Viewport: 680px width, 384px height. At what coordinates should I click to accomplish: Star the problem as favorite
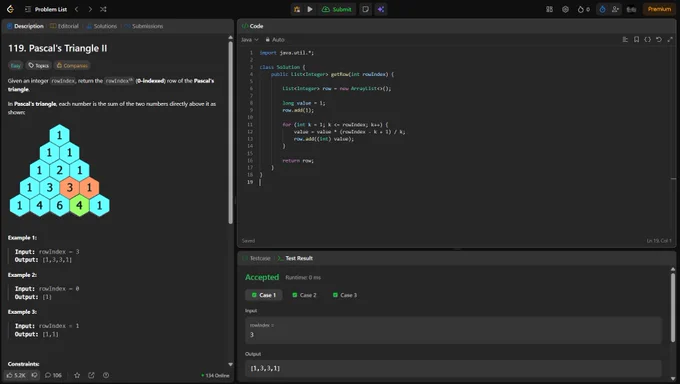click(x=77, y=375)
